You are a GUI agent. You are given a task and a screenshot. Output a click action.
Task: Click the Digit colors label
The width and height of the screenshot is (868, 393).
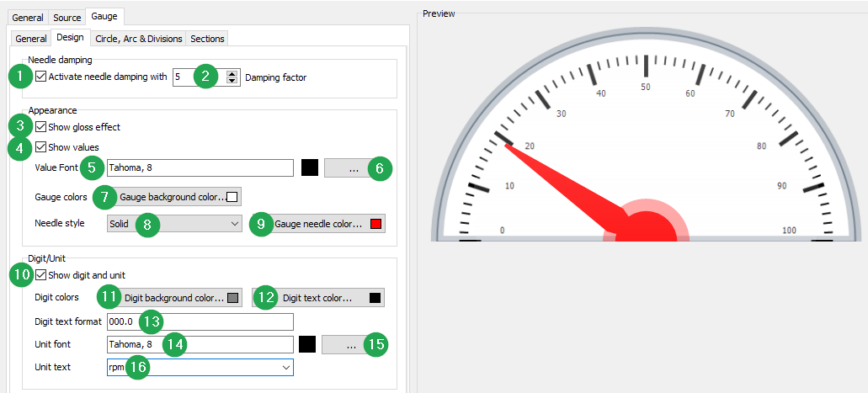pos(56,297)
